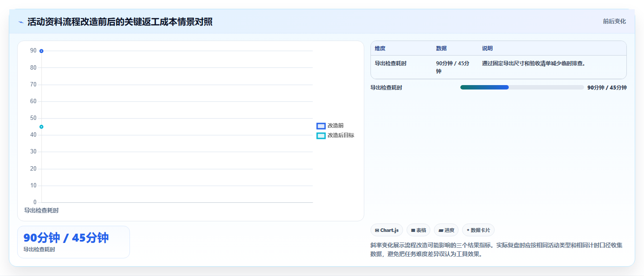Click the lightning icon beside the panel title
Screen dimensions: 644x276
(x=21, y=22)
